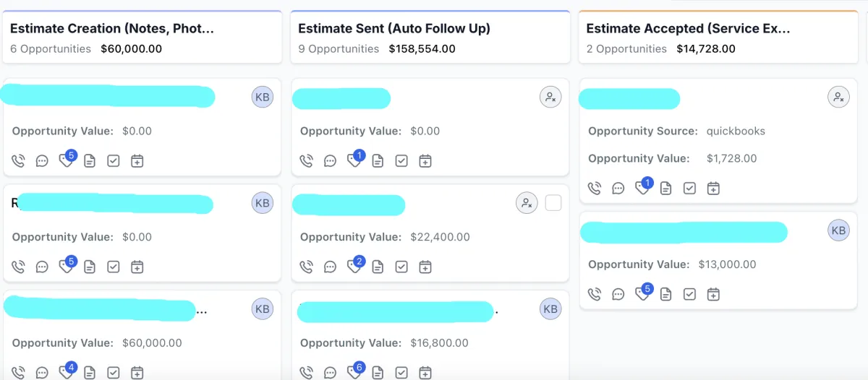The width and height of the screenshot is (868, 380).
Task: Click unassigned owner icon on the quickbooks card
Action: 838,97
